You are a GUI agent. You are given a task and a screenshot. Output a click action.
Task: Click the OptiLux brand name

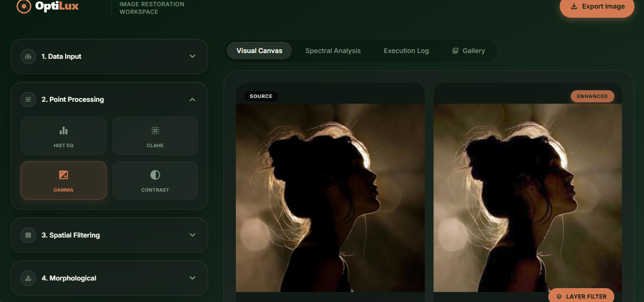[57, 6]
